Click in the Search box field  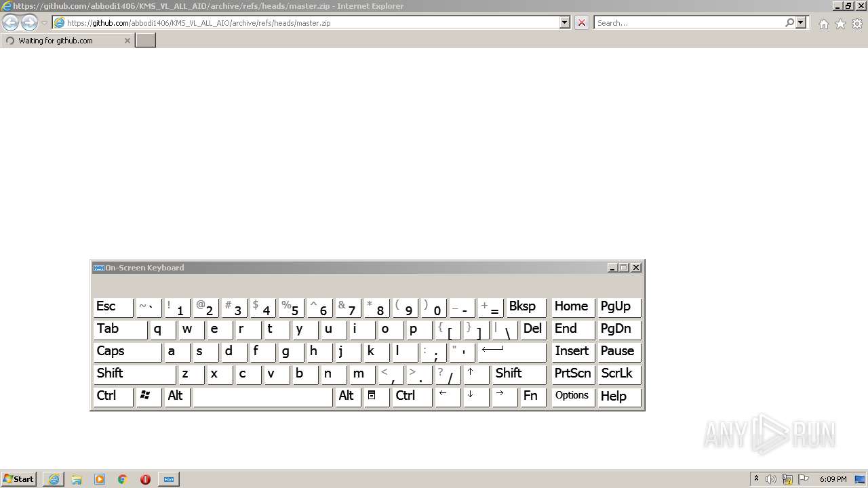(689, 22)
